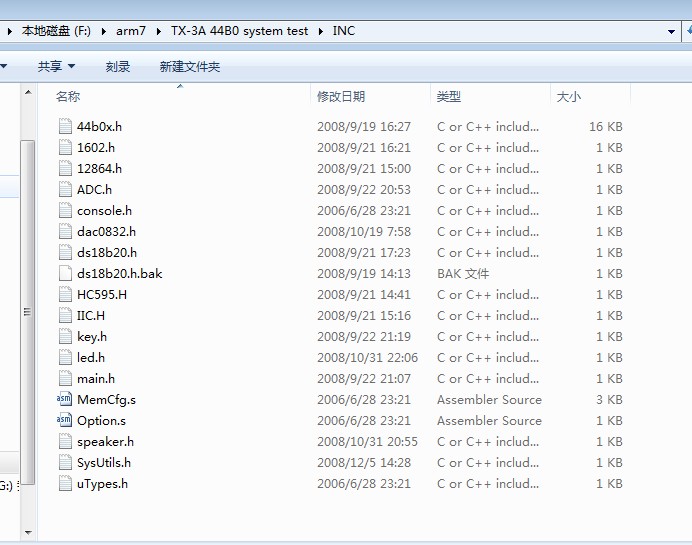
Task: Click the date 2008/10/19 7:58
Action: point(364,232)
